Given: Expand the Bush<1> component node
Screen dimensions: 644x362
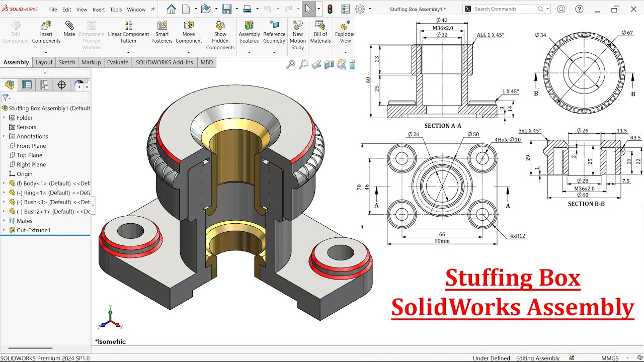Looking at the screenshot, I should pos(5,202).
